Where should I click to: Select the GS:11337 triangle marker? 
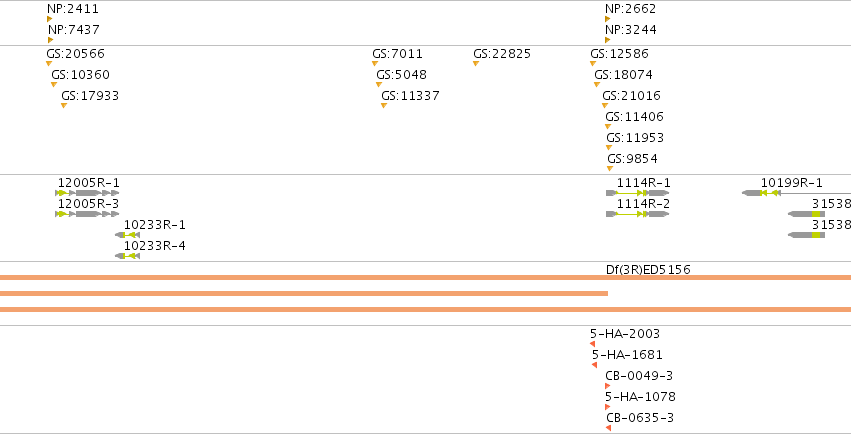pos(384,105)
